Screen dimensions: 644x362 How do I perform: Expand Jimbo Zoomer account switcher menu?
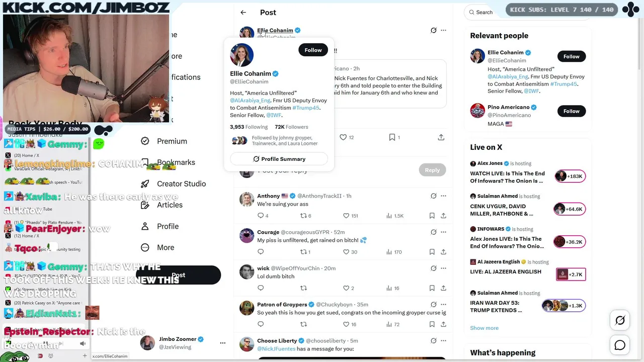pyautogui.click(x=223, y=343)
